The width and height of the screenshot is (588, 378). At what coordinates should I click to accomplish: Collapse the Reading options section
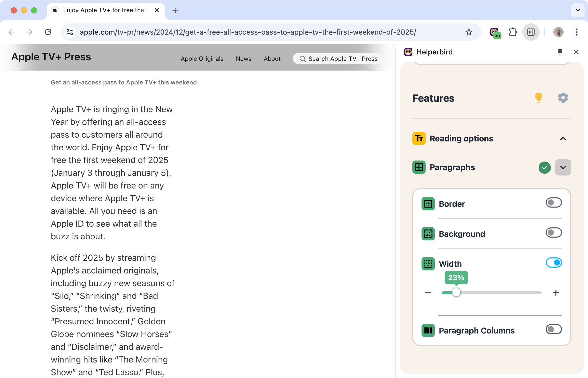[x=563, y=139]
